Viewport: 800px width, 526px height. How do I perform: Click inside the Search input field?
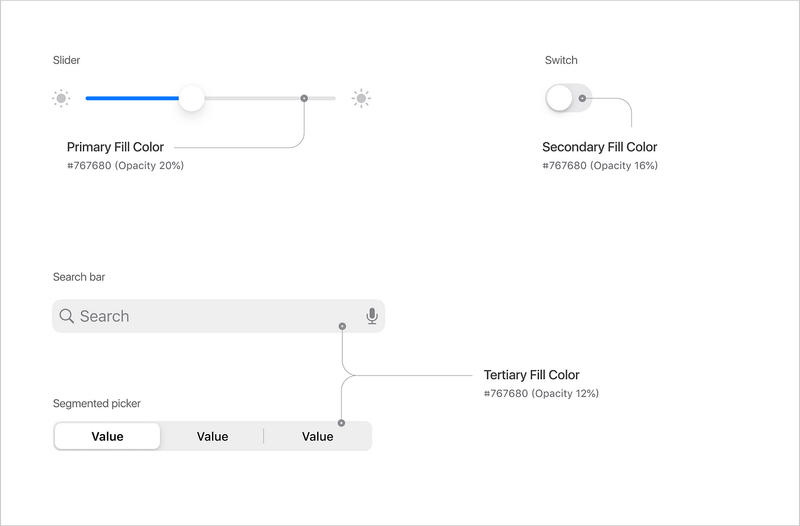pyautogui.click(x=218, y=316)
